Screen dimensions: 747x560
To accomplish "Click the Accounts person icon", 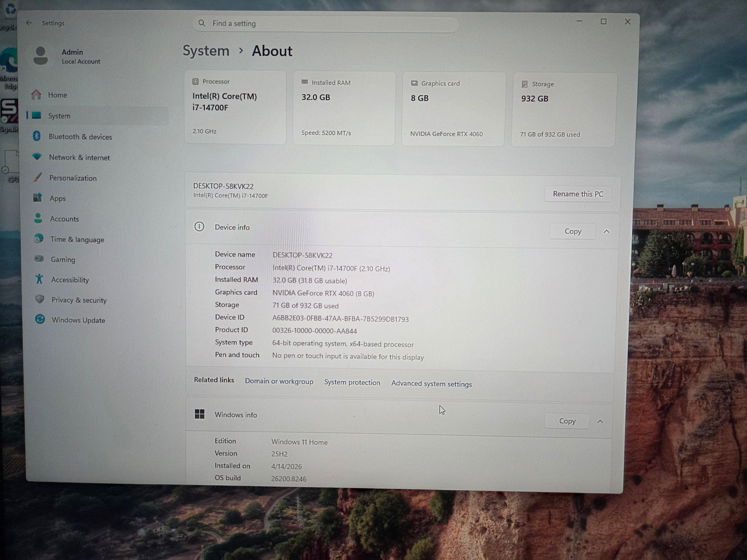I will pos(38,218).
